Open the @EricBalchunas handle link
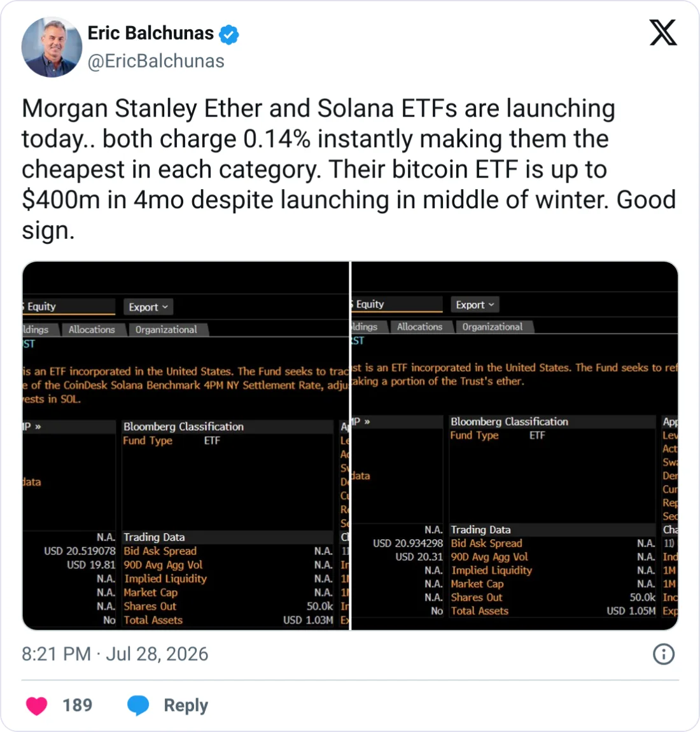This screenshot has width=700, height=732. point(157,61)
